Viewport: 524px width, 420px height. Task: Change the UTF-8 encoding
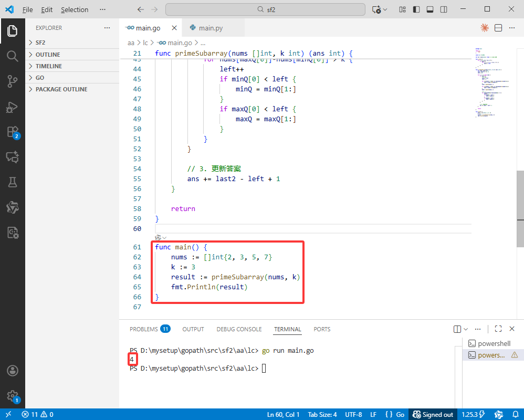353,414
